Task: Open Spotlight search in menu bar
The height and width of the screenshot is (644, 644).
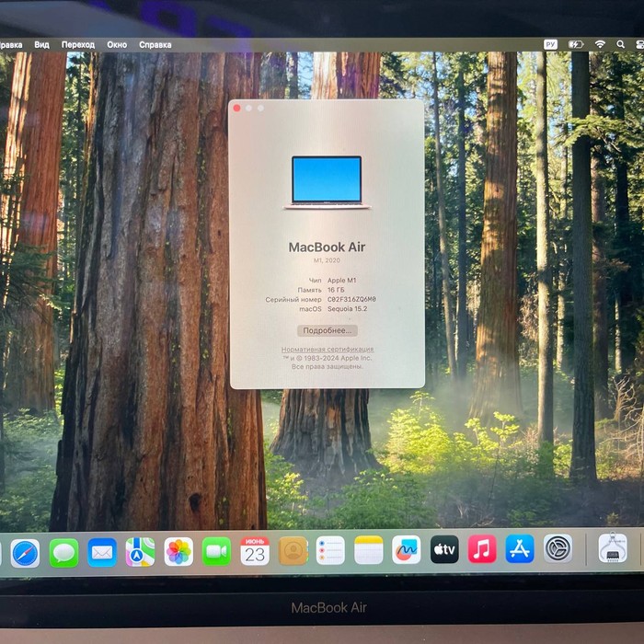Action: [x=621, y=44]
